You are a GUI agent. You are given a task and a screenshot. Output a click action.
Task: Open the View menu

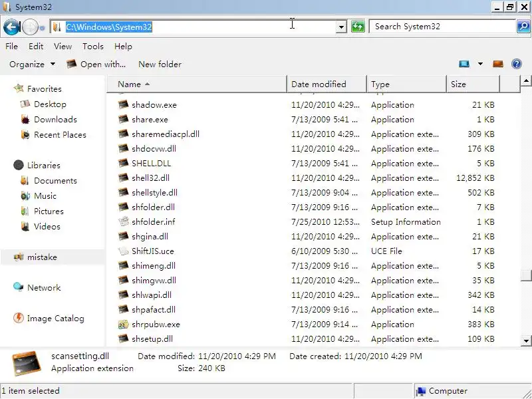(x=63, y=46)
